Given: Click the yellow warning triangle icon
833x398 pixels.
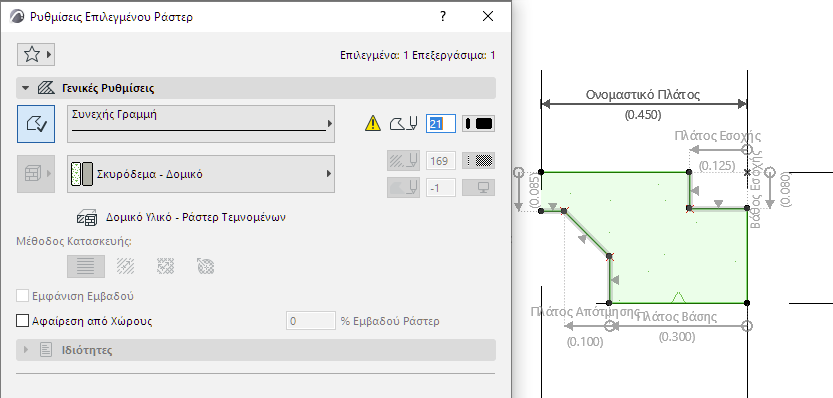Looking at the screenshot, I should [373, 124].
